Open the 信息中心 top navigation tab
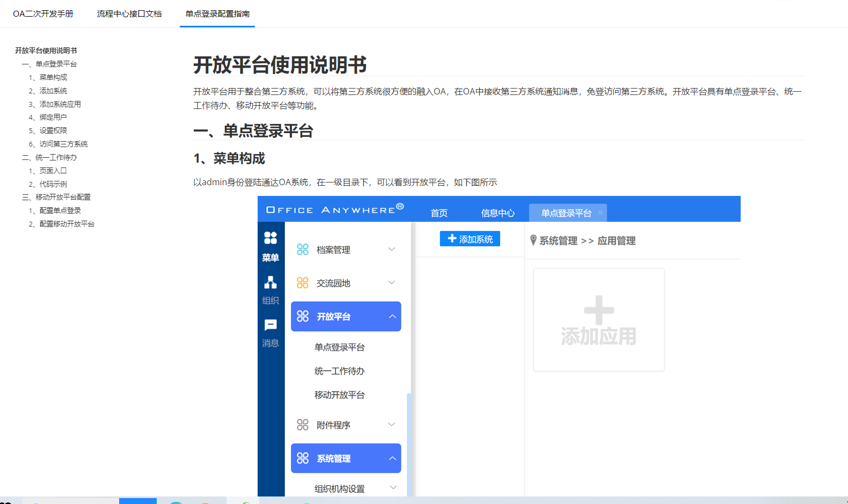848x504 pixels. (498, 213)
